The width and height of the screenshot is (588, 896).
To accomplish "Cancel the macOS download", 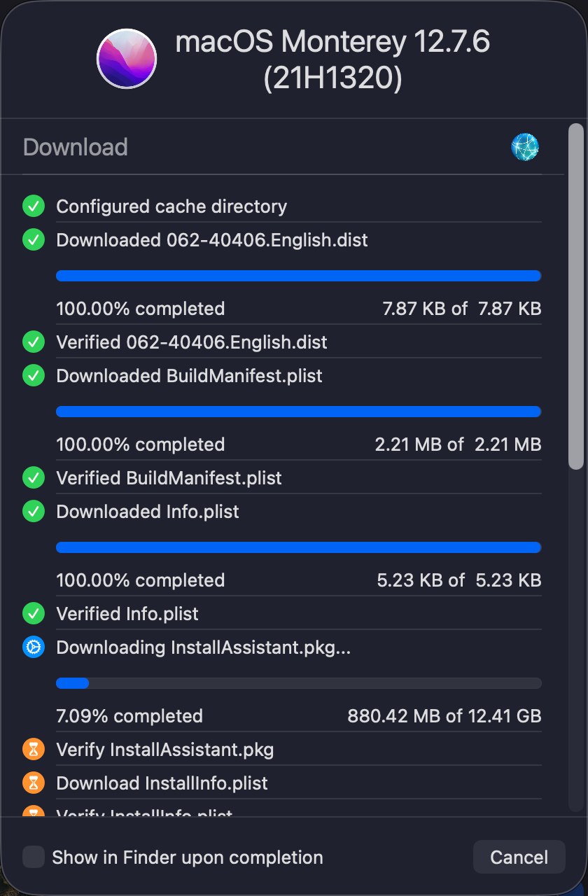I will click(x=519, y=857).
